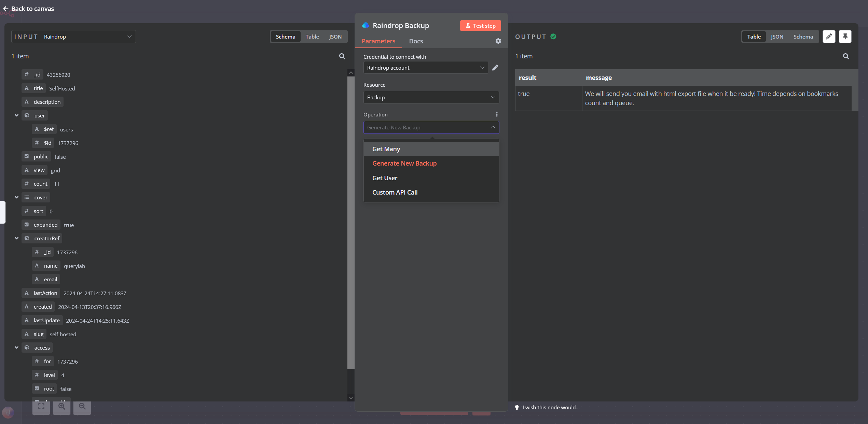
Task: Switch output view to Schema
Action: click(803, 37)
